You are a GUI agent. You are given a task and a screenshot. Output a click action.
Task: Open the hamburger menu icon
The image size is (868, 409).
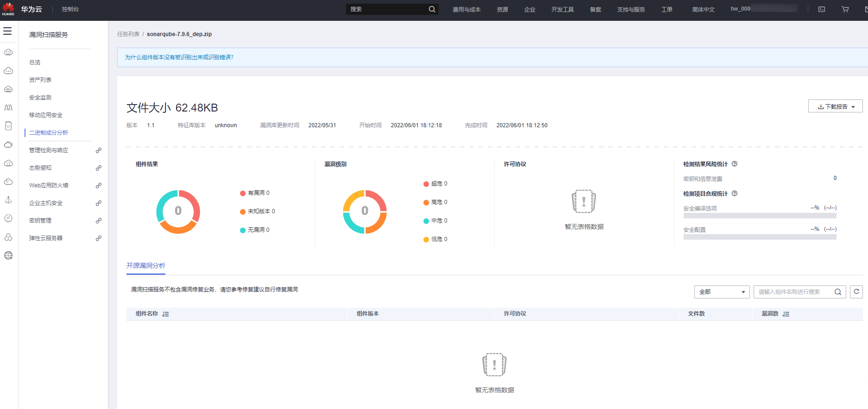coord(7,31)
